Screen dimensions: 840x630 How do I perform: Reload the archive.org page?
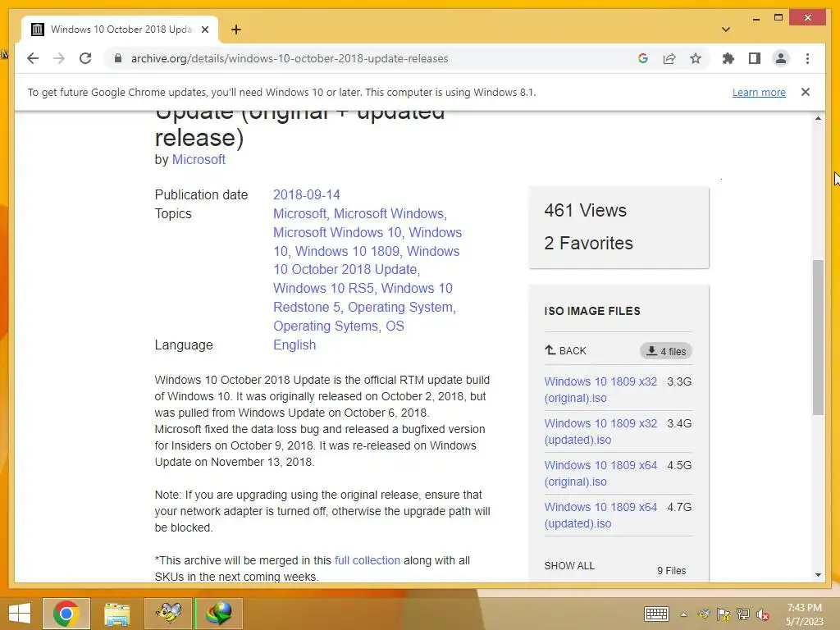click(85, 58)
